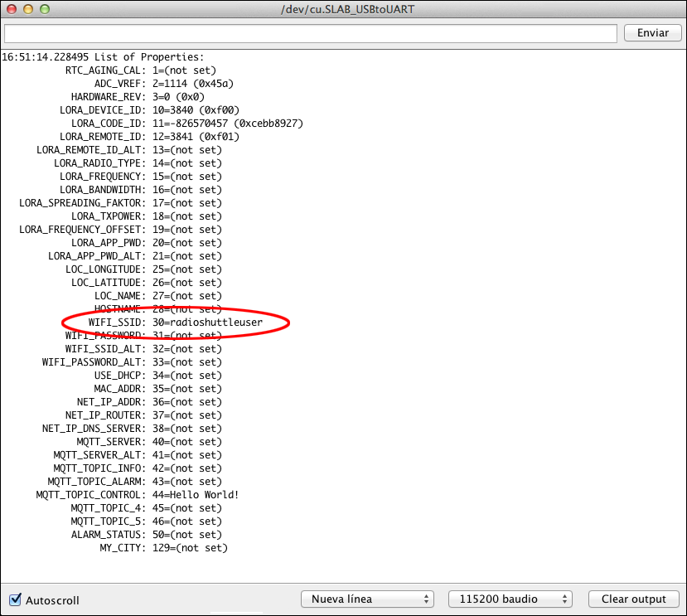Viewport: 687px width, 616px height.
Task: Click the LORA_BANDWIDTH line
Action: [x=141, y=190]
